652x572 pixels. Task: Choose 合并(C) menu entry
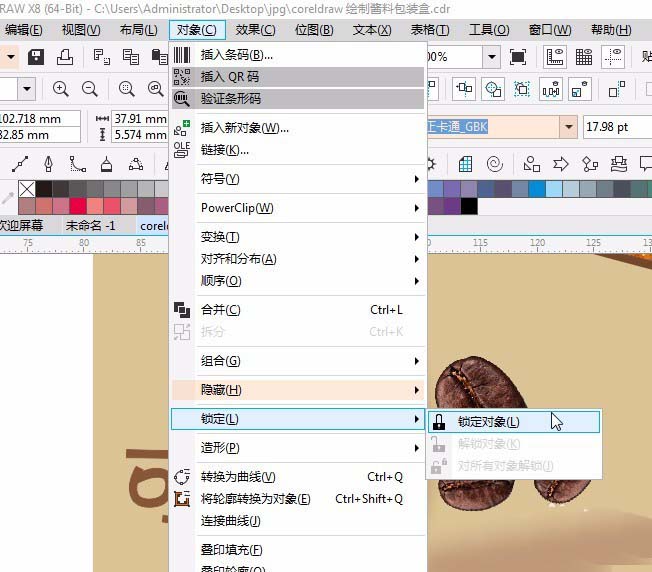tap(298, 310)
